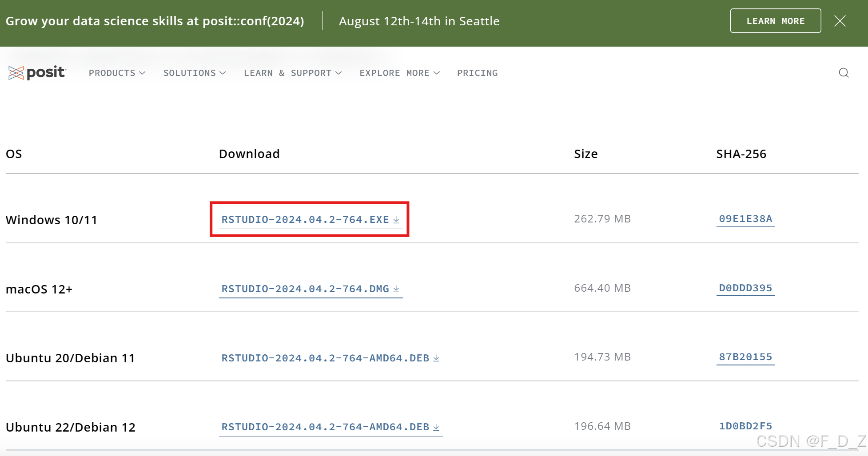
Task: Click the Posit logo in the navbar
Action: coord(37,73)
